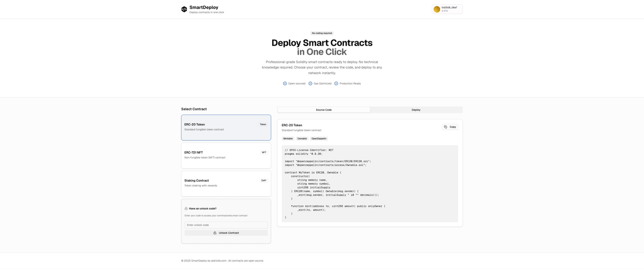The image size is (644, 269).
Task: Click the 'Deploy Smart Contracts' headline
Action: (322, 43)
